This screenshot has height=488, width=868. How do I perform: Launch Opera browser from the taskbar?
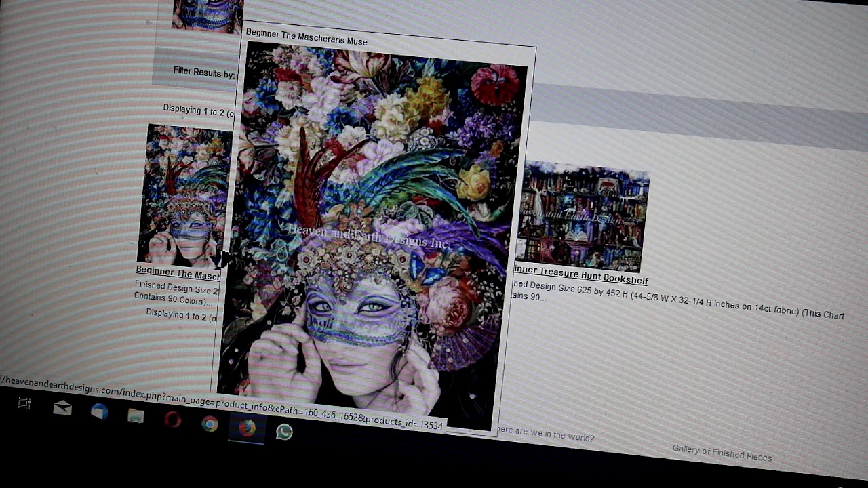click(173, 420)
